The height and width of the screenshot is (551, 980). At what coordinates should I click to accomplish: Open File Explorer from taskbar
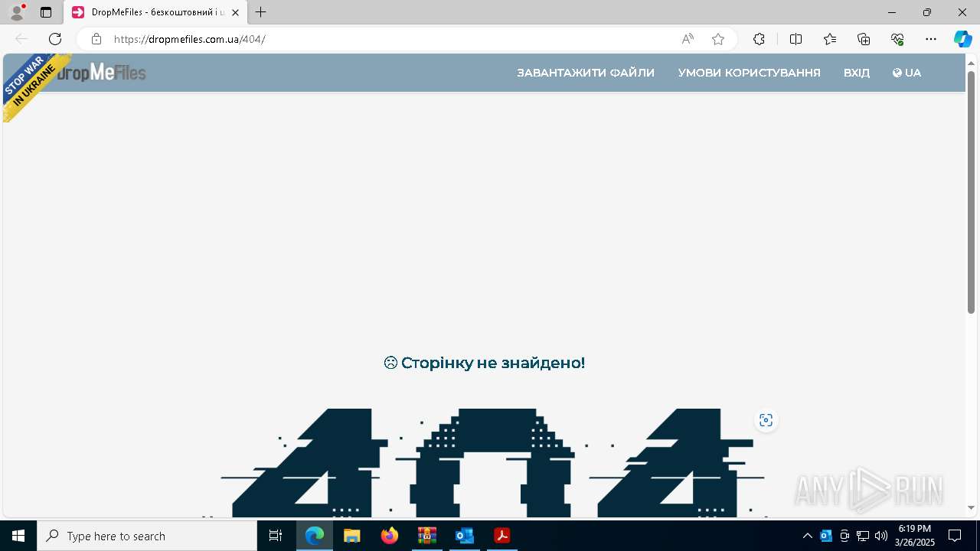click(351, 536)
